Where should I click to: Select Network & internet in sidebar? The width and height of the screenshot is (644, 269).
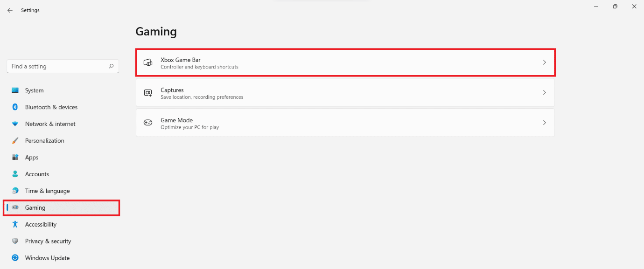pos(50,124)
